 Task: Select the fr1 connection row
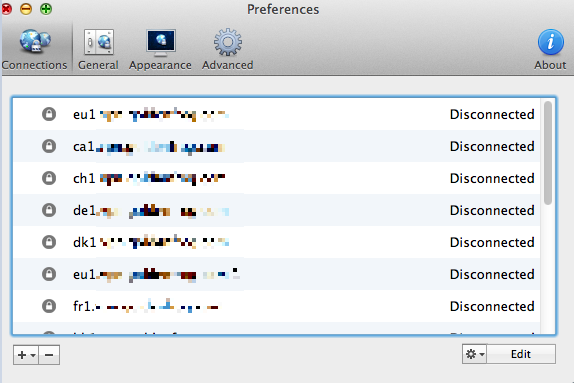click(x=277, y=306)
